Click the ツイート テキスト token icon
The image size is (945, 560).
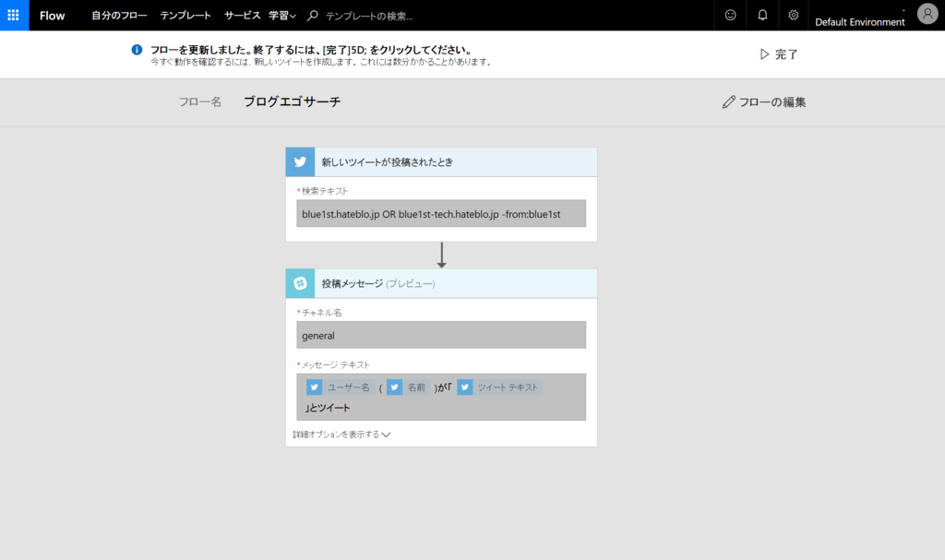click(x=465, y=387)
